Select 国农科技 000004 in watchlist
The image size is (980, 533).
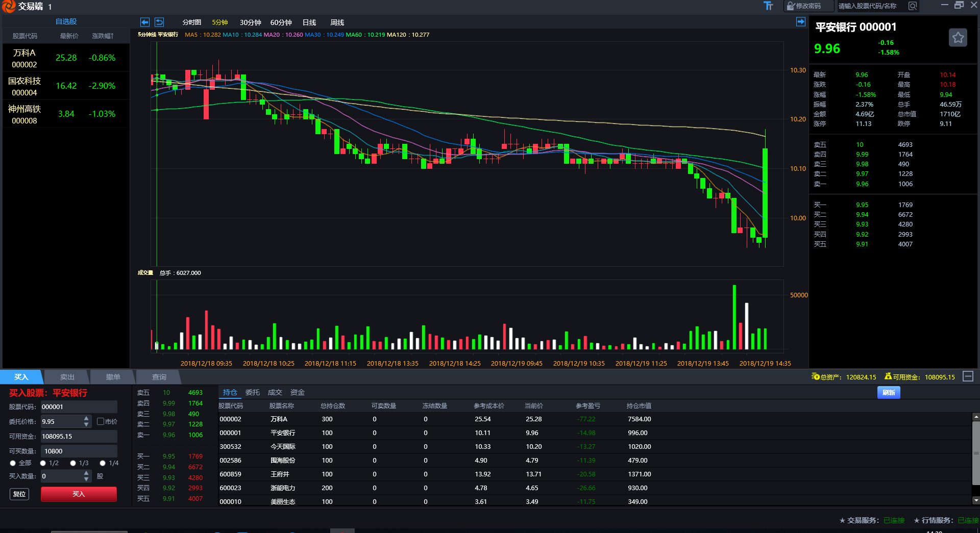(x=66, y=86)
